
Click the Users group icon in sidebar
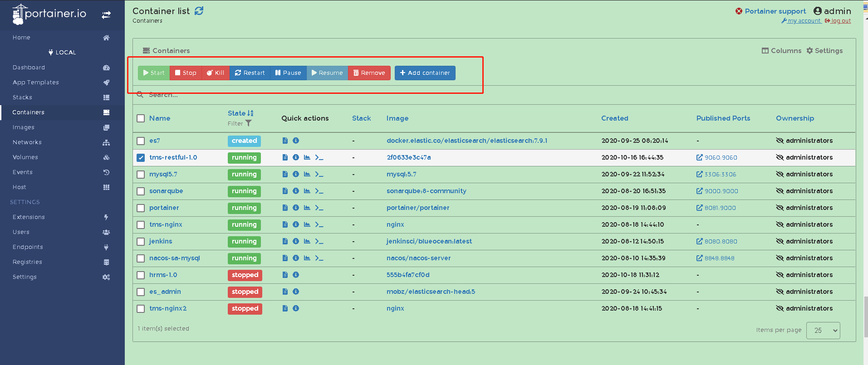(106, 232)
